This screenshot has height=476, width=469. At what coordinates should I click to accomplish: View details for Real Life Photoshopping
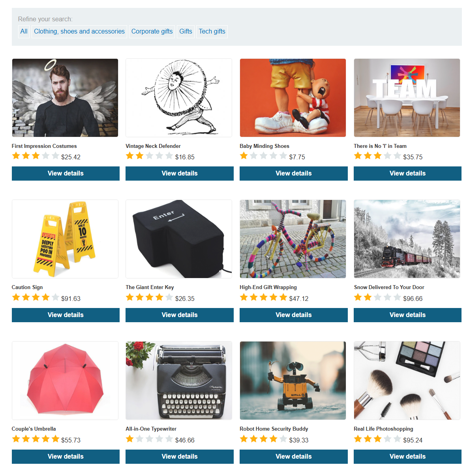(x=407, y=457)
